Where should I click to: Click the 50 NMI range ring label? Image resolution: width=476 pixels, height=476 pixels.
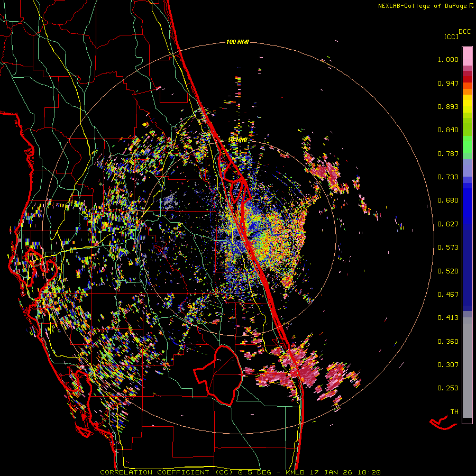[237, 140]
